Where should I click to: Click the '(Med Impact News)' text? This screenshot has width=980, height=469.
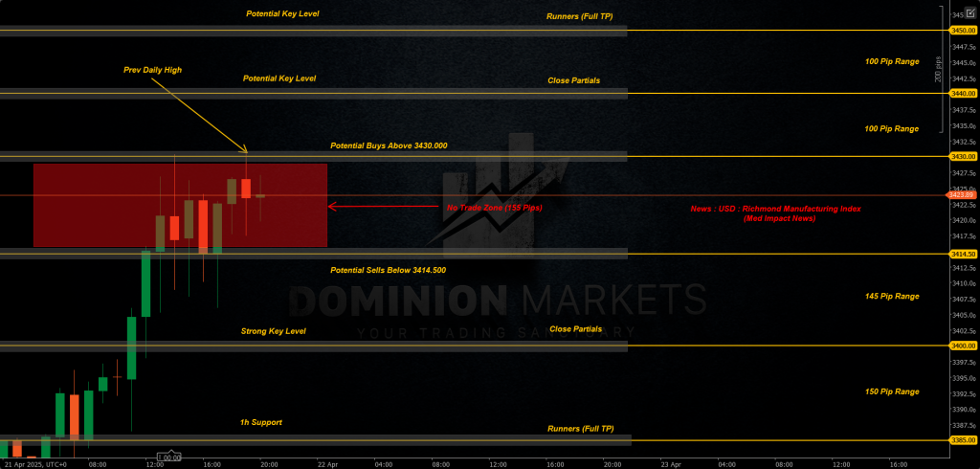tap(779, 218)
